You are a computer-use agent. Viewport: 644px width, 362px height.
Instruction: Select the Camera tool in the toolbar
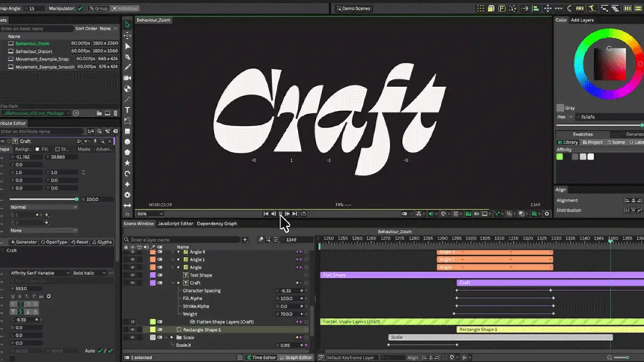tap(127, 78)
